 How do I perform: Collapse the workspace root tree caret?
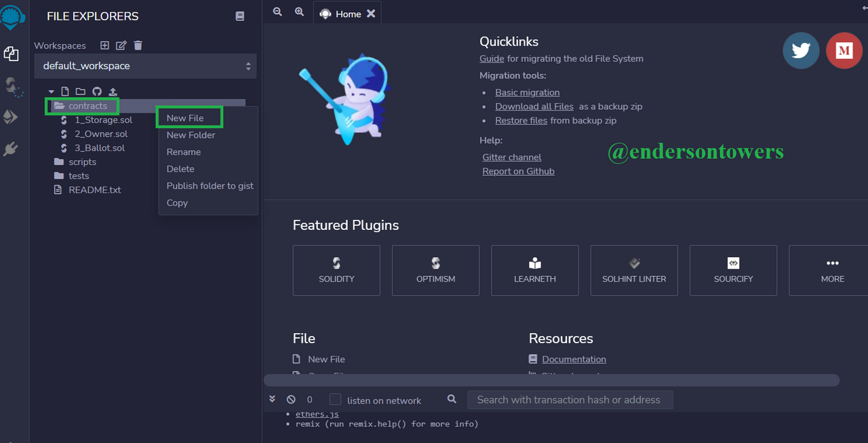(51, 92)
